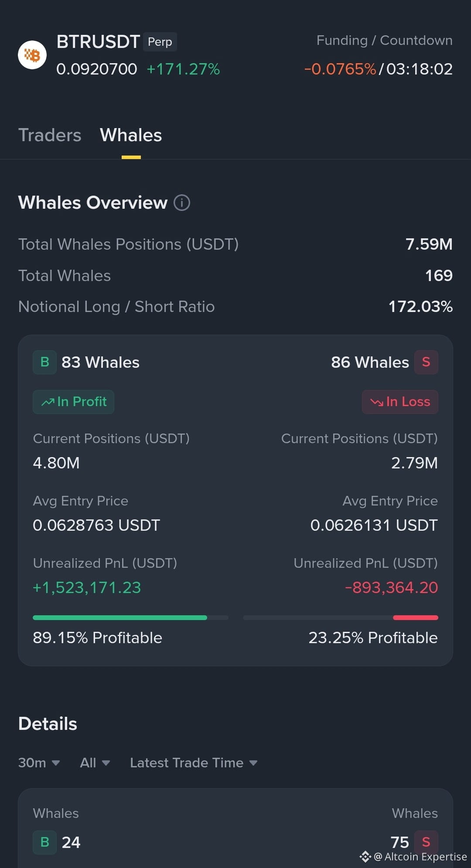Tap the In Profit trend badge

pyautogui.click(x=73, y=402)
